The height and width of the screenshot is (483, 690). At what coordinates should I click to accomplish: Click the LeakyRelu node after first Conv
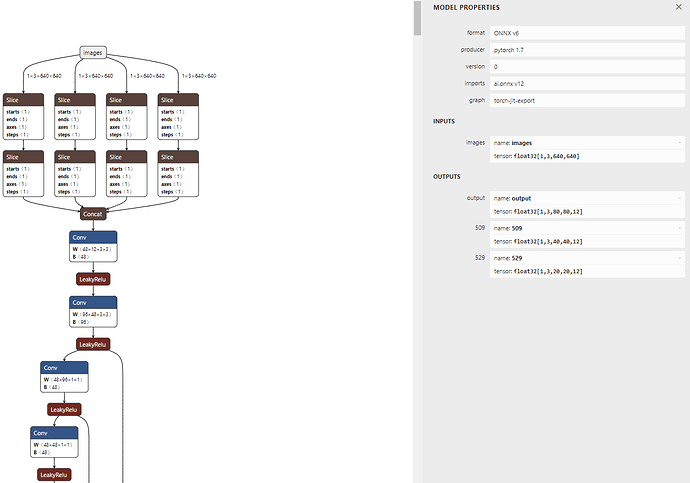pos(93,279)
